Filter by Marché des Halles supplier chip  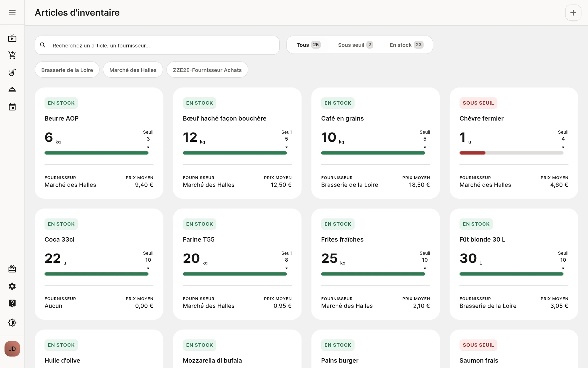pos(133,70)
